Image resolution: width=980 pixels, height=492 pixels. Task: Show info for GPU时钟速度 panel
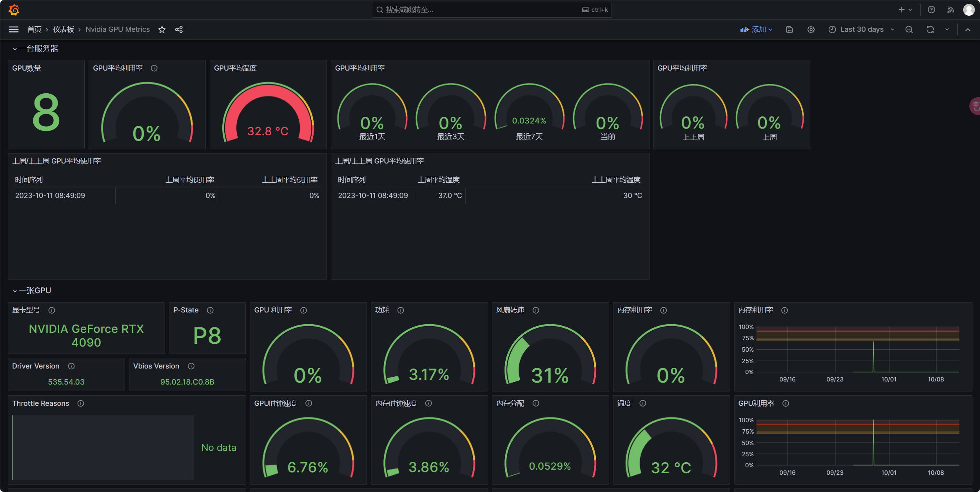pyautogui.click(x=309, y=403)
